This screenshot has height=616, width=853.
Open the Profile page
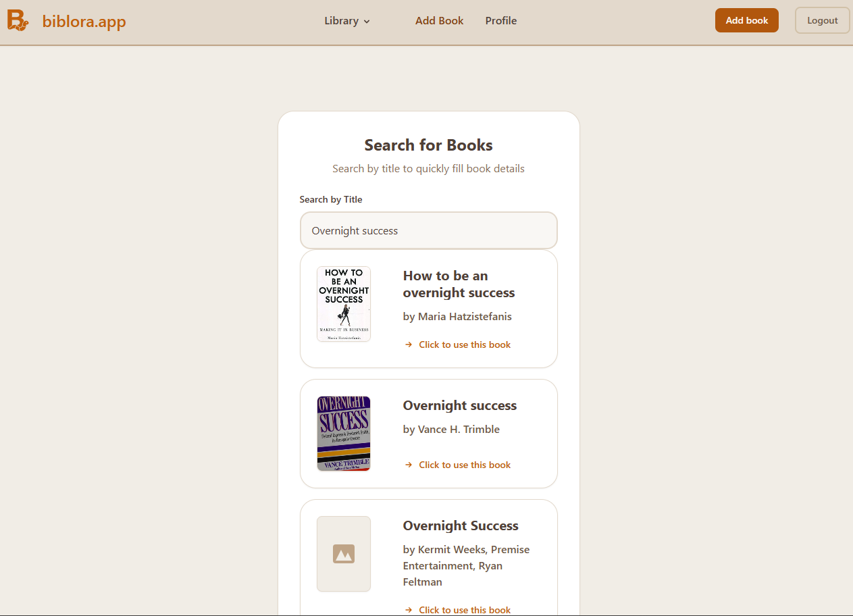point(500,21)
